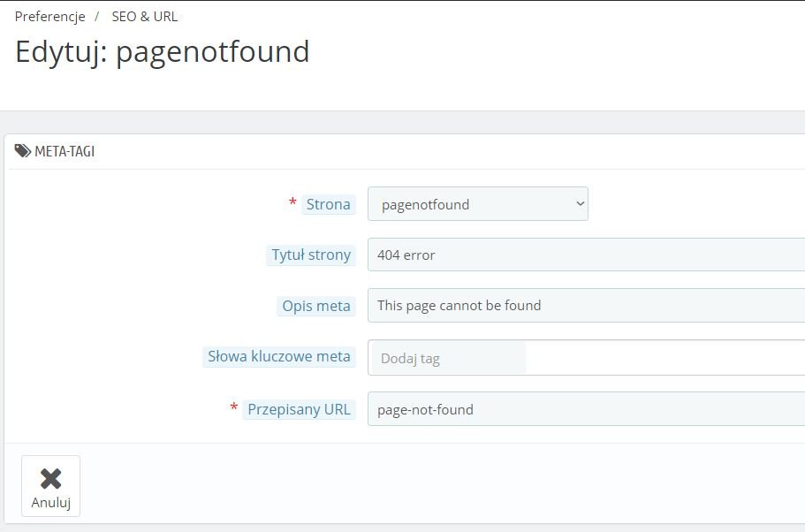Click the Przepisany URL label text
Image resolution: width=805 pixels, height=532 pixels.
point(299,409)
